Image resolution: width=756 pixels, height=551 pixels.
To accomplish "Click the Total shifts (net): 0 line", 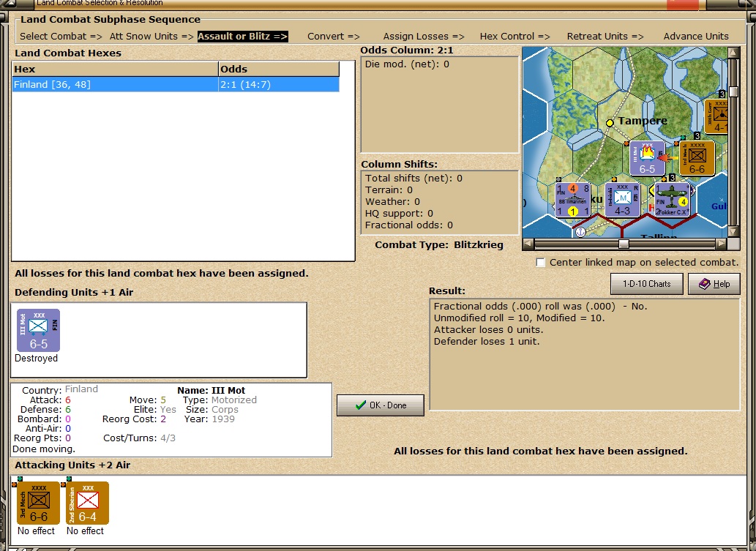I will click(413, 179).
